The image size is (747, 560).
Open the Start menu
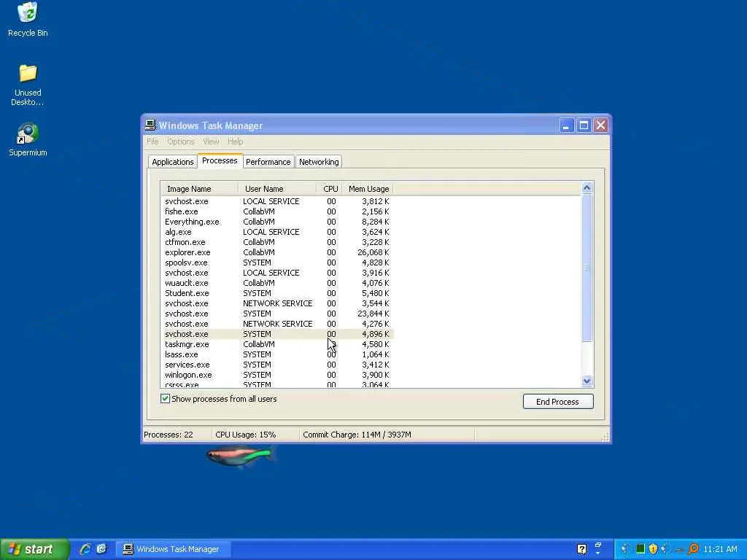(34, 549)
